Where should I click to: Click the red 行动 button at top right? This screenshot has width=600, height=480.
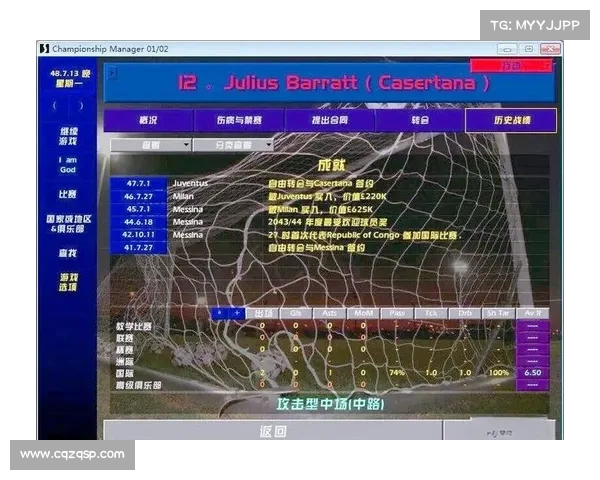pyautogui.click(x=511, y=66)
